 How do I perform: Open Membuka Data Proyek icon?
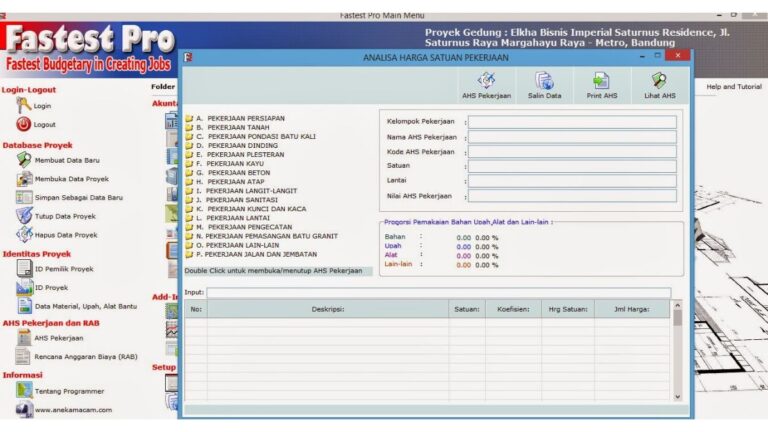24,178
